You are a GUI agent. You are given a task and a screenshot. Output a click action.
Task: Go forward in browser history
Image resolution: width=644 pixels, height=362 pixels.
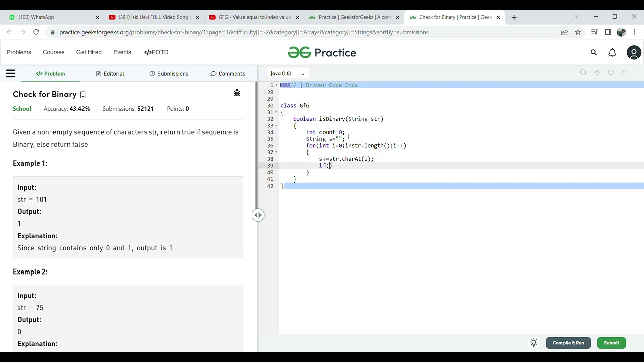click(23, 32)
